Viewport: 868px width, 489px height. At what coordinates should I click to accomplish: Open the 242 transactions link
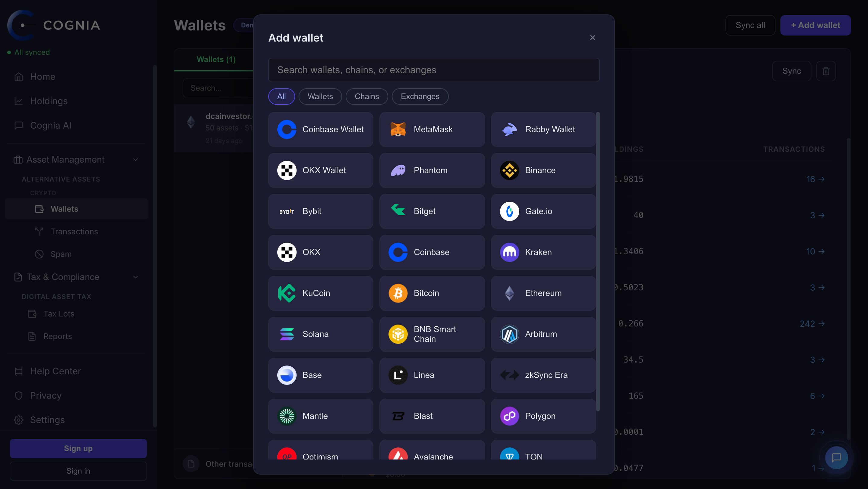[812, 324]
